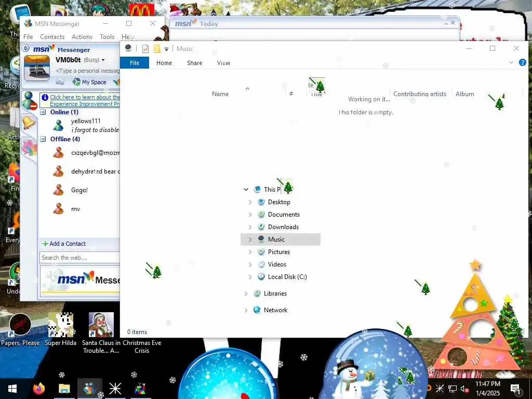Select Local Disk (C:) in tree
This screenshot has height=399, width=532.
287,277
